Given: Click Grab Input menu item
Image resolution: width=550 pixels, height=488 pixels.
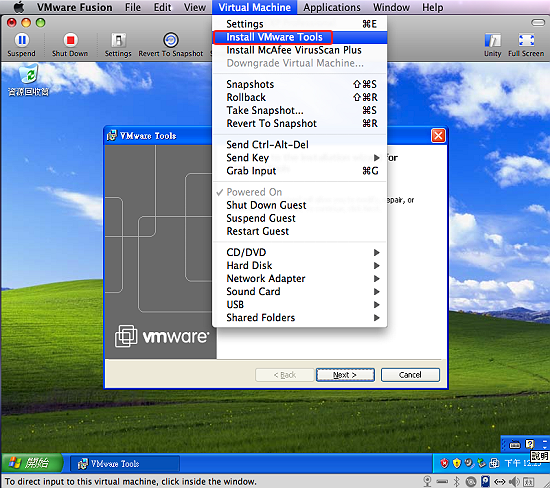Looking at the screenshot, I should coord(300,171).
